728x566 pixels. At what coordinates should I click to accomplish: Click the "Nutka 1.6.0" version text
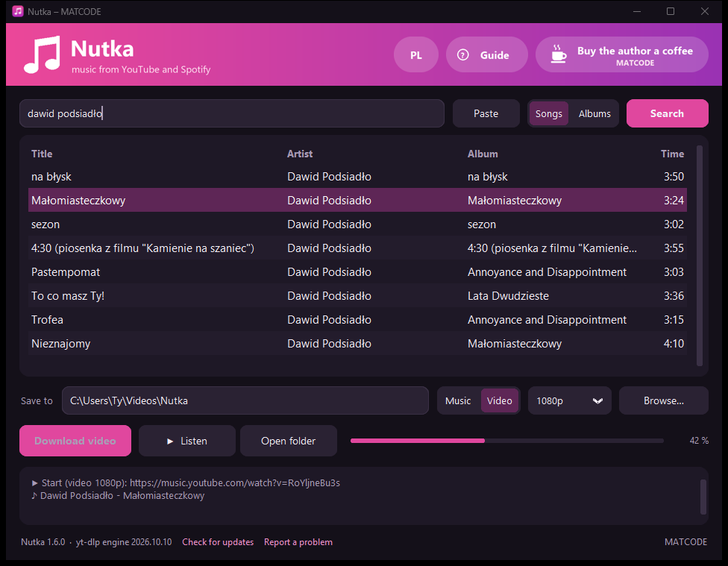tap(43, 542)
